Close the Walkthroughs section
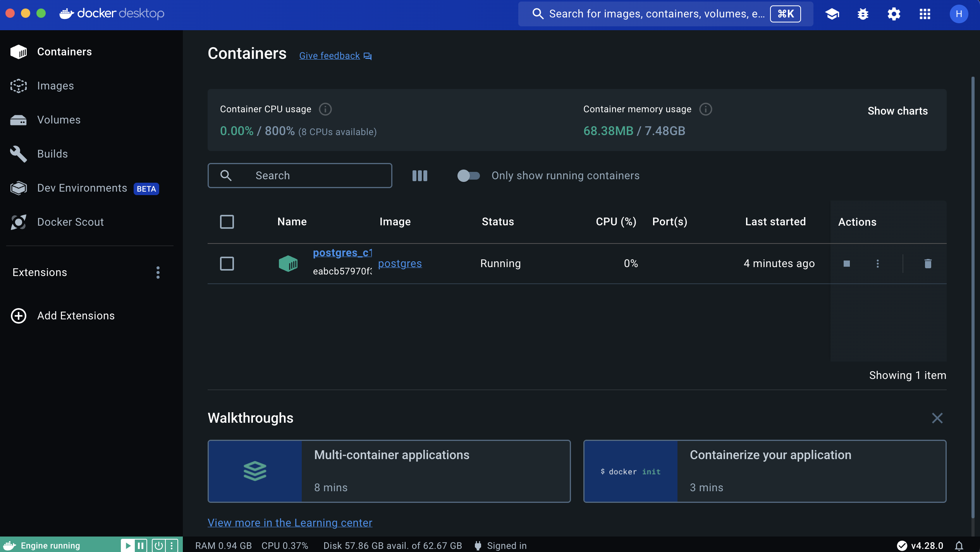 pyautogui.click(x=937, y=418)
